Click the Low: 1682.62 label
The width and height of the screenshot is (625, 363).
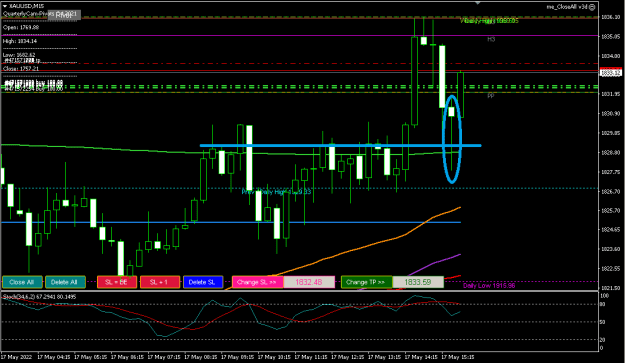pyautogui.click(x=19, y=55)
